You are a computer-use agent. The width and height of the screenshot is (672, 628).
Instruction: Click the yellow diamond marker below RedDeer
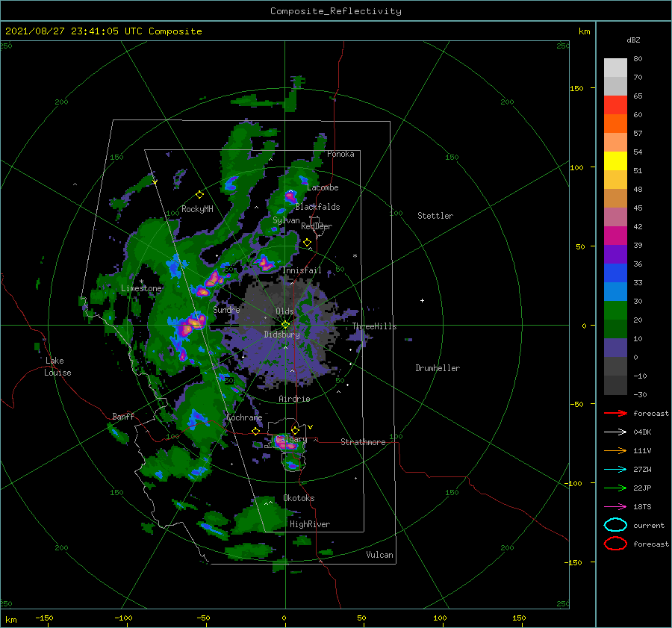(x=308, y=243)
